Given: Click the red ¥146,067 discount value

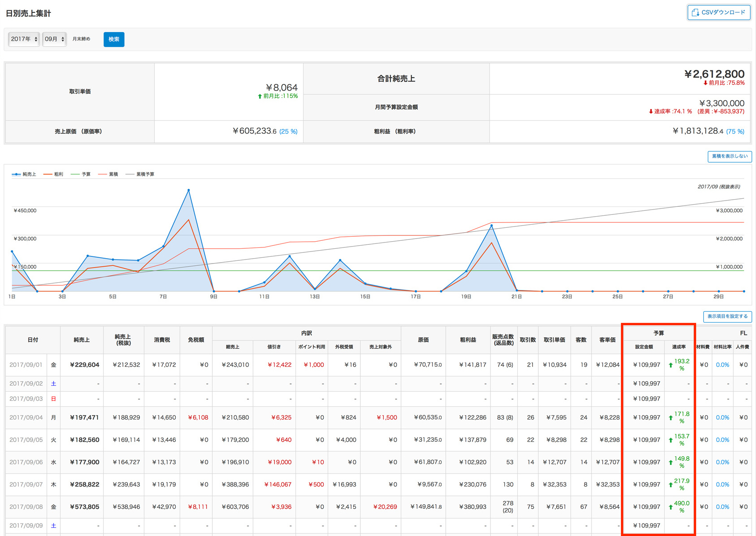Looking at the screenshot, I should 278,485.
